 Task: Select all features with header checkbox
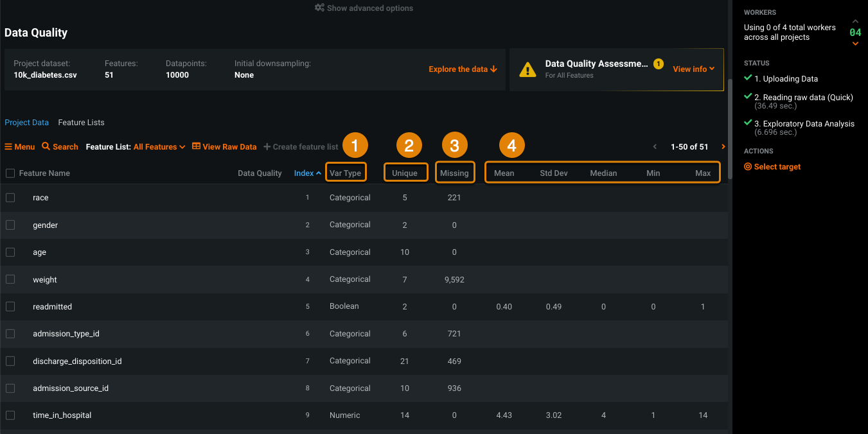point(10,173)
